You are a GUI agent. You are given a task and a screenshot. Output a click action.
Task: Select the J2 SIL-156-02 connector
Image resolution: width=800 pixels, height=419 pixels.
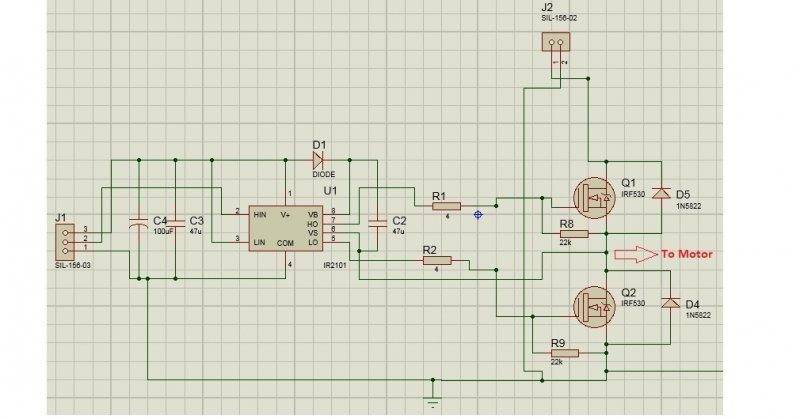pyautogui.click(x=556, y=42)
